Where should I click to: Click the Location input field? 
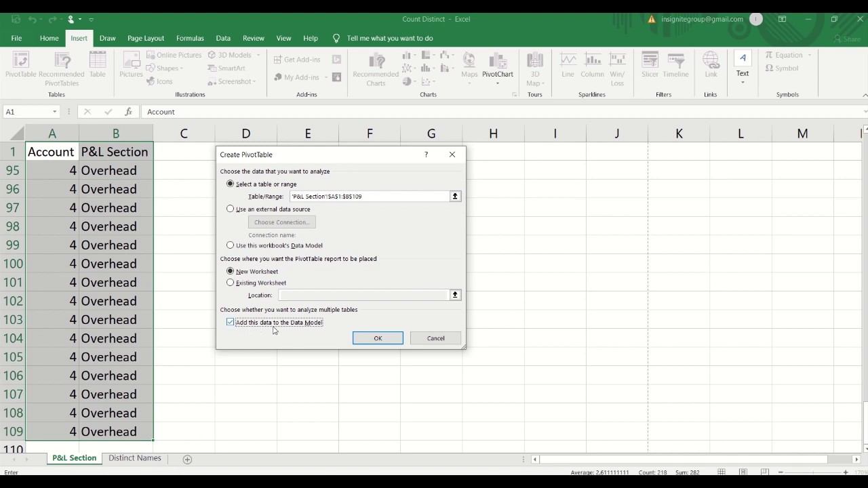363,295
